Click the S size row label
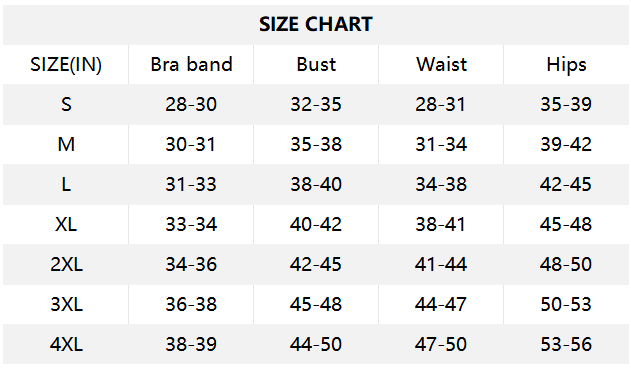Image resolution: width=631 pixels, height=370 pixels. tap(66, 104)
